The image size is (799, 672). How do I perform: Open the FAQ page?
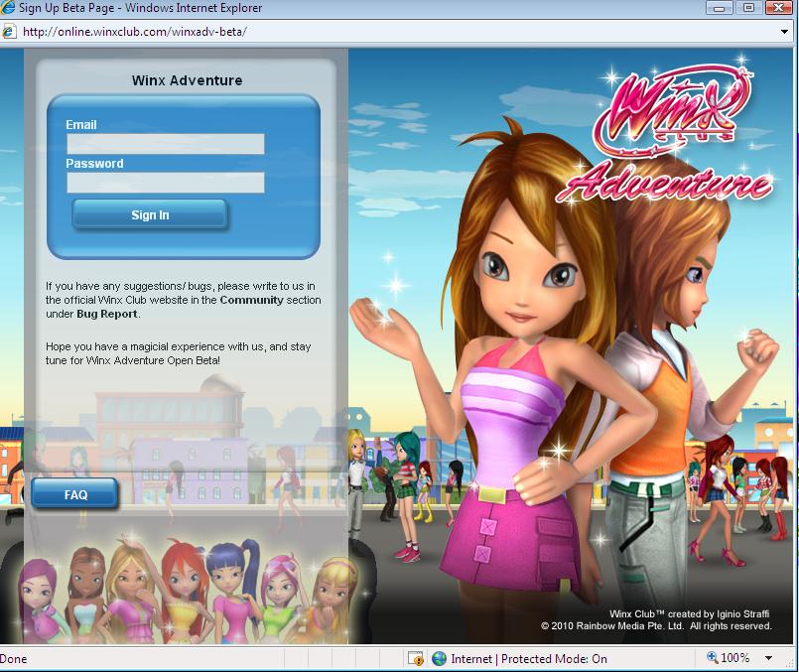click(73, 493)
